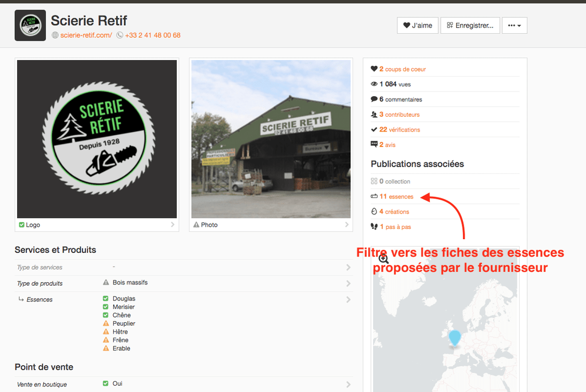Click the checkmark icon beside vérifications

pyautogui.click(x=374, y=129)
